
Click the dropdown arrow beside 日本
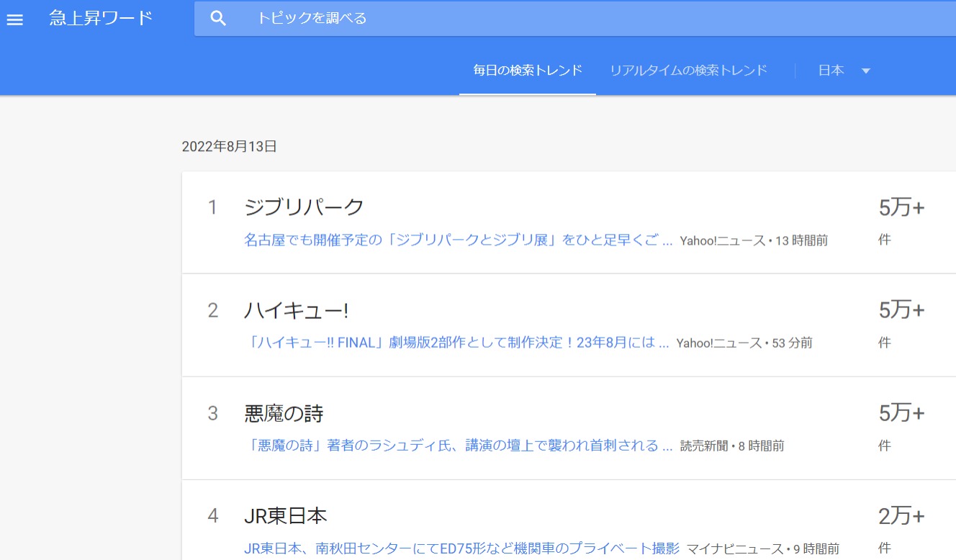(866, 71)
